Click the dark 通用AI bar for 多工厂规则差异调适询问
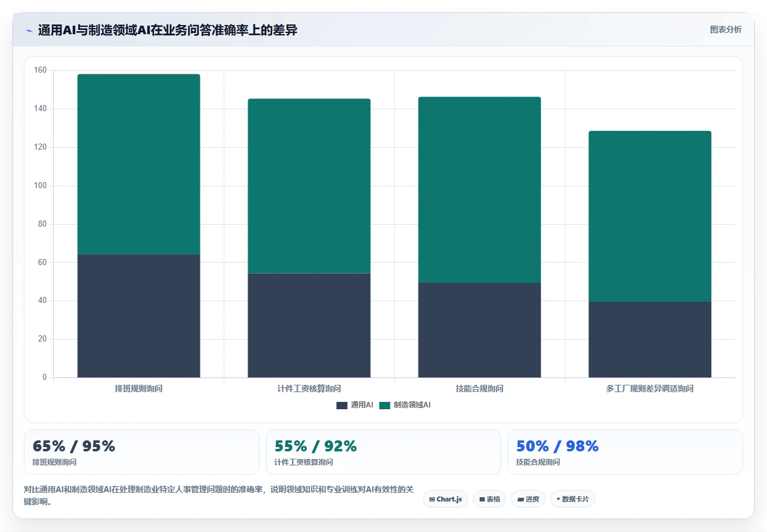Screen dimensions: 767x532 click(x=650, y=340)
